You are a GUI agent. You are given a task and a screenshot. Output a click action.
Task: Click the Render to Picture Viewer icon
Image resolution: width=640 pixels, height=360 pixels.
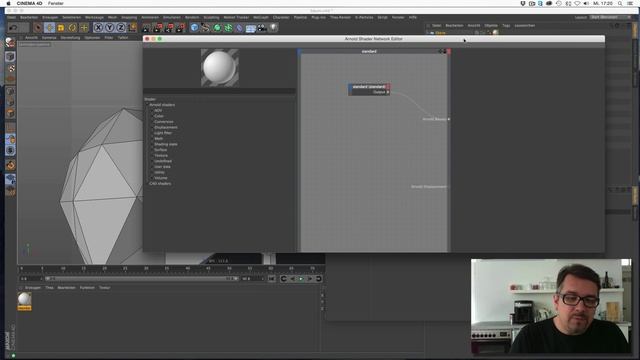pyautogui.click(x=158, y=28)
